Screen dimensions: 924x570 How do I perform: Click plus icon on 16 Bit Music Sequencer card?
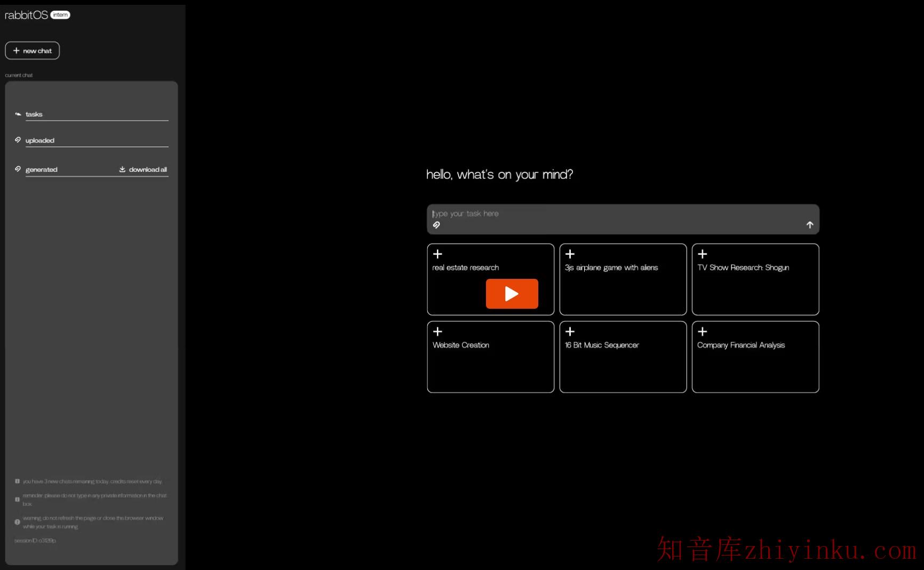[570, 332]
